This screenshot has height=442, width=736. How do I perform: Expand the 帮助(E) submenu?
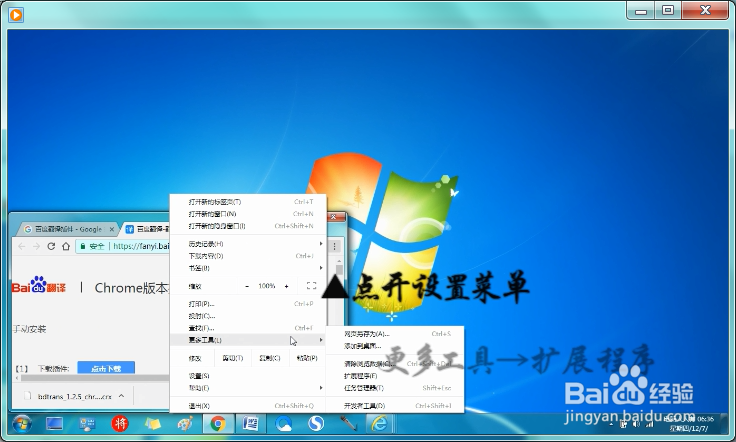[248, 388]
